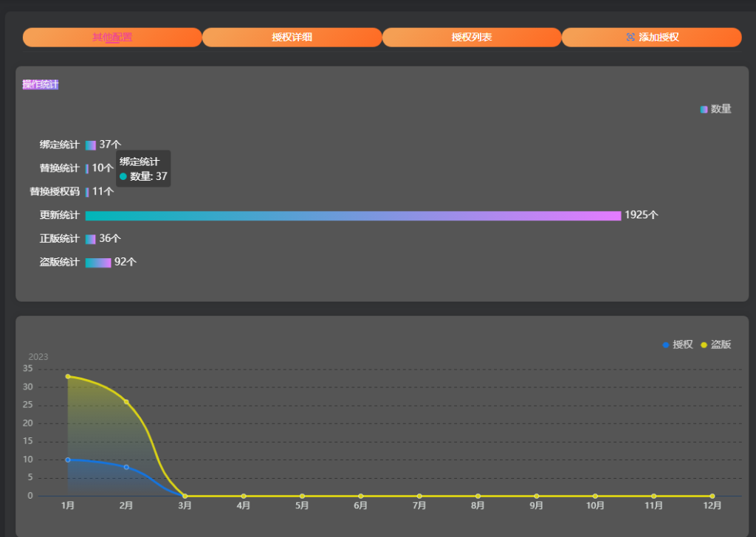Click the blue 授权 data point for 1月
The image size is (756, 537).
[x=68, y=460]
